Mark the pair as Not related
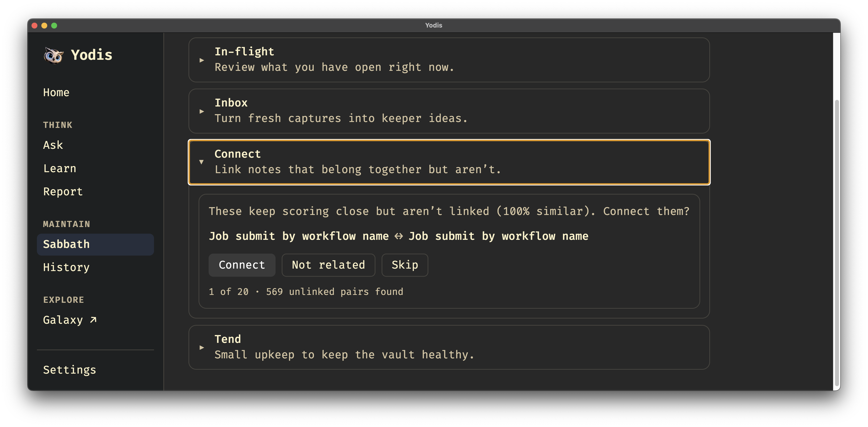This screenshot has height=427, width=868. [328, 265]
